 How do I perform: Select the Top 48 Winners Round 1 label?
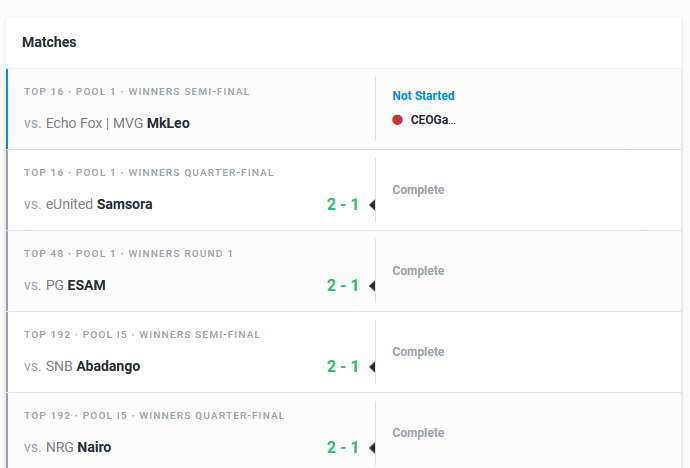[x=128, y=253]
